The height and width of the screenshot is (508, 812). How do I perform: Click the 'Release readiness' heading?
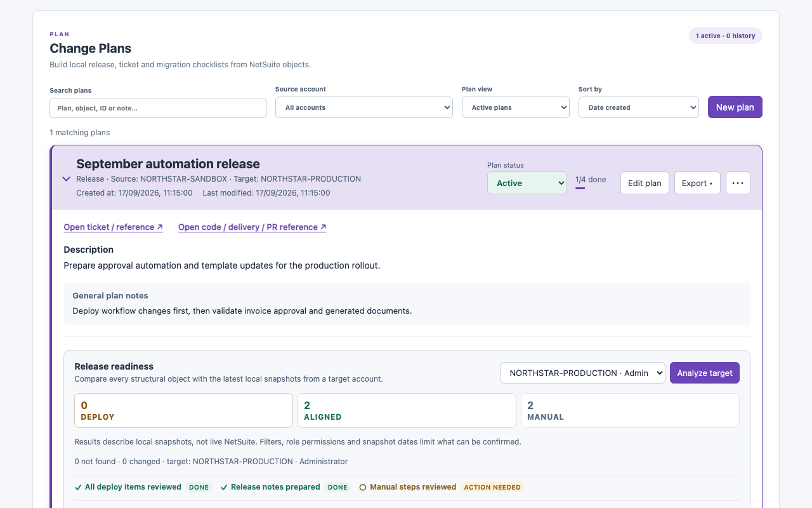click(x=114, y=366)
